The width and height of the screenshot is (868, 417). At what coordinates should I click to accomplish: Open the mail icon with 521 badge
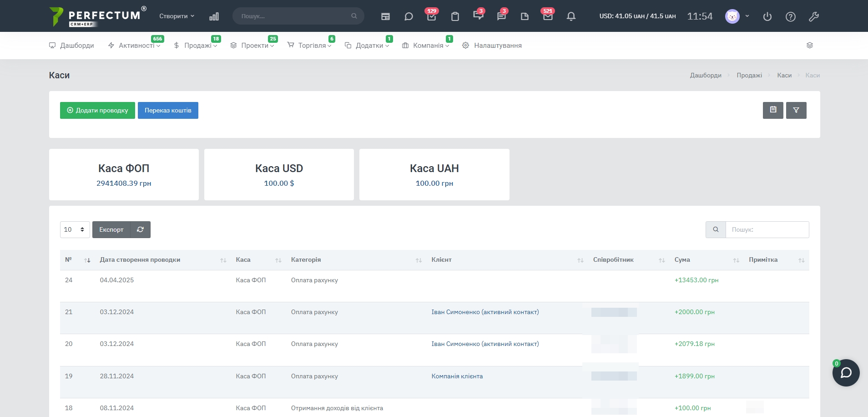548,16
